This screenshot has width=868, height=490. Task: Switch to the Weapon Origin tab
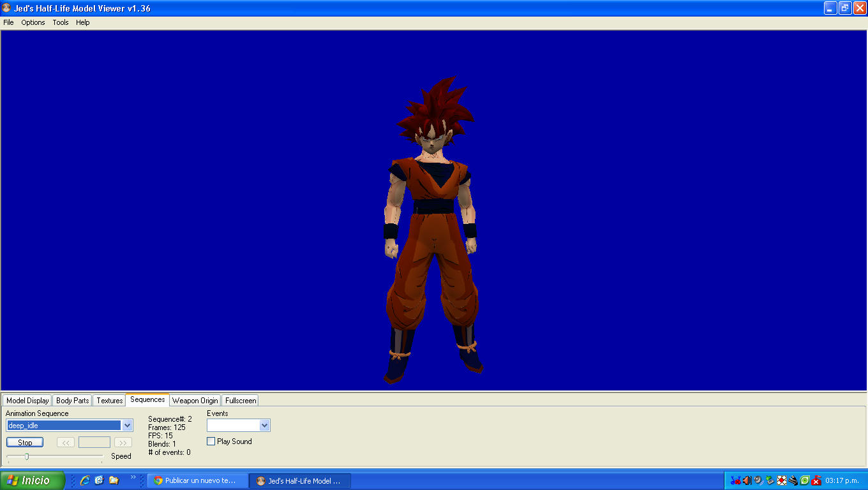coord(195,401)
